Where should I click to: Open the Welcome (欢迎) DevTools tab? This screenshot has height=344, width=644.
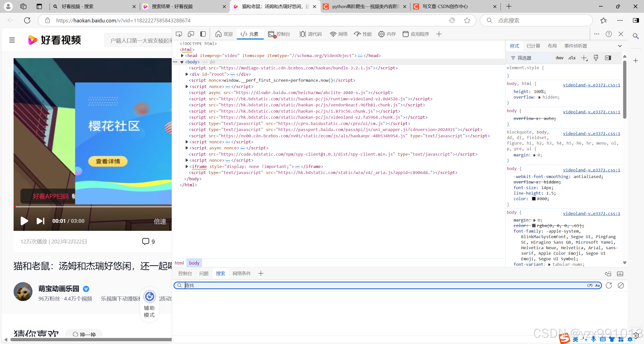224,34
